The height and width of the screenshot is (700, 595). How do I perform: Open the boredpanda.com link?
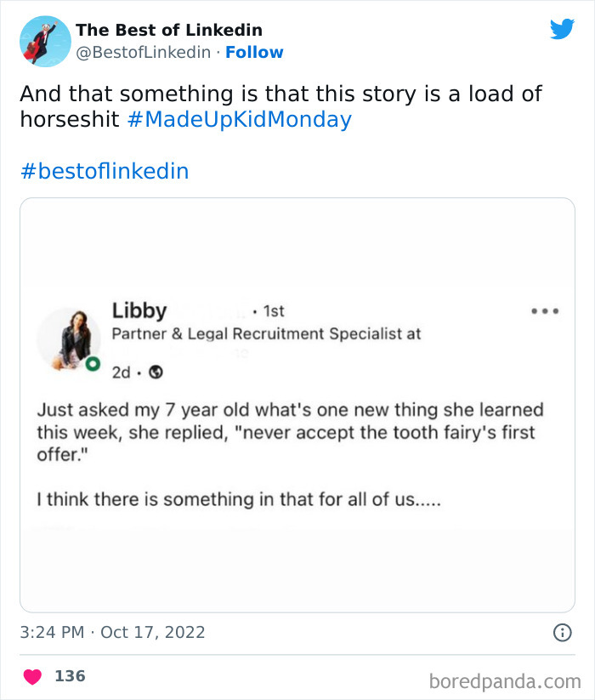(x=507, y=675)
